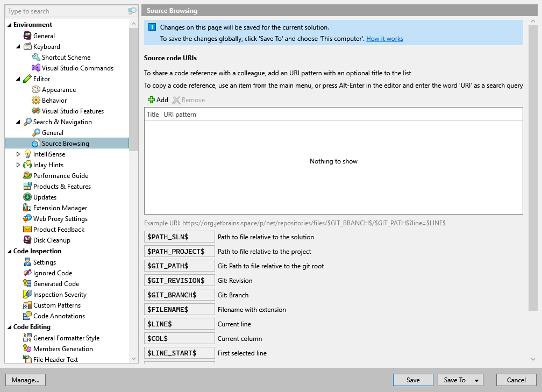Click the Members Generation icon

pos(27,348)
